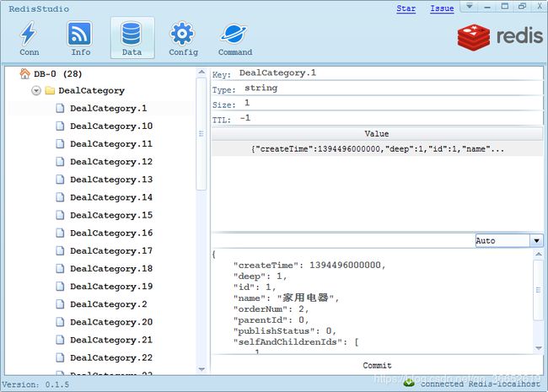The width and height of the screenshot is (548, 392).
Task: Select the DB-0 (28) root node
Action: pyautogui.click(x=57, y=74)
